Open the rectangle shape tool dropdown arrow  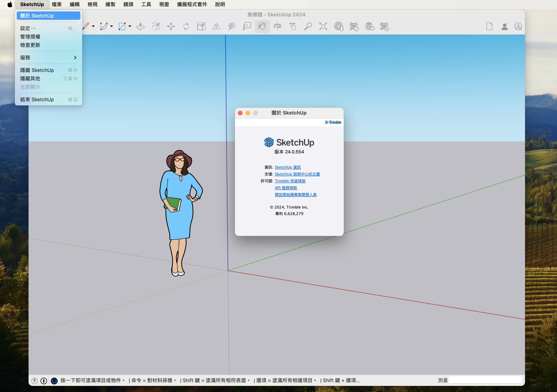click(x=130, y=26)
